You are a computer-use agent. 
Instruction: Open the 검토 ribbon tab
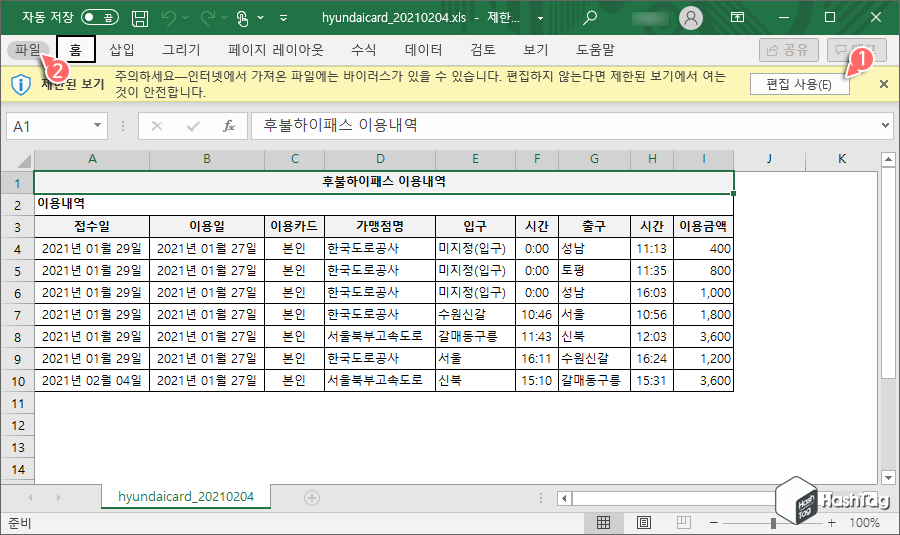tap(483, 50)
